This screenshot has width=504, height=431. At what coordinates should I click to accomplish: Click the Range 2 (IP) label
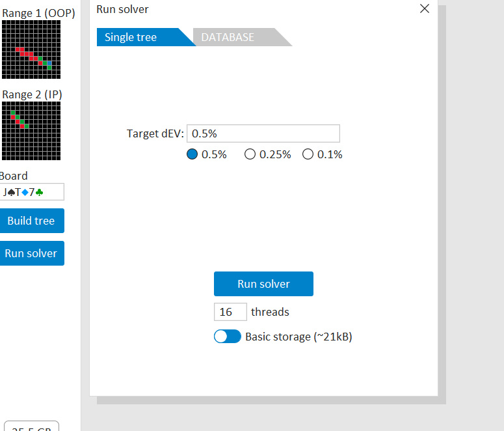[32, 94]
